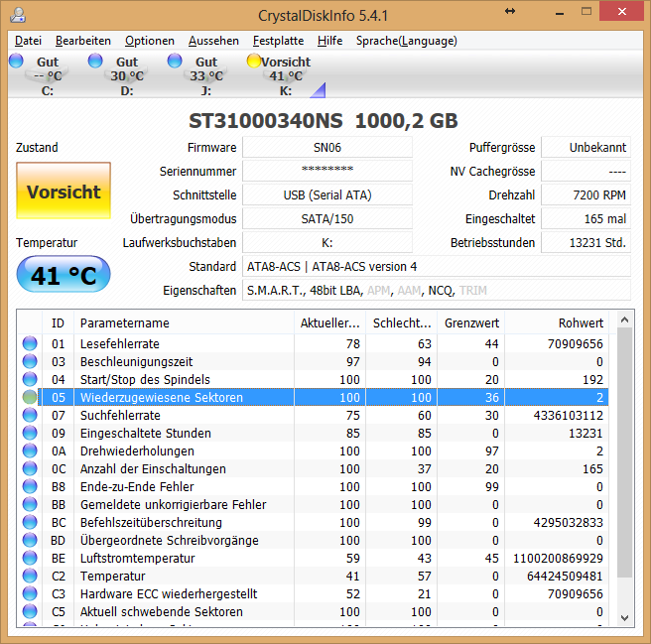Click the Übertragungsmodus field SATA/150
The width and height of the screenshot is (651, 644).
click(x=327, y=219)
